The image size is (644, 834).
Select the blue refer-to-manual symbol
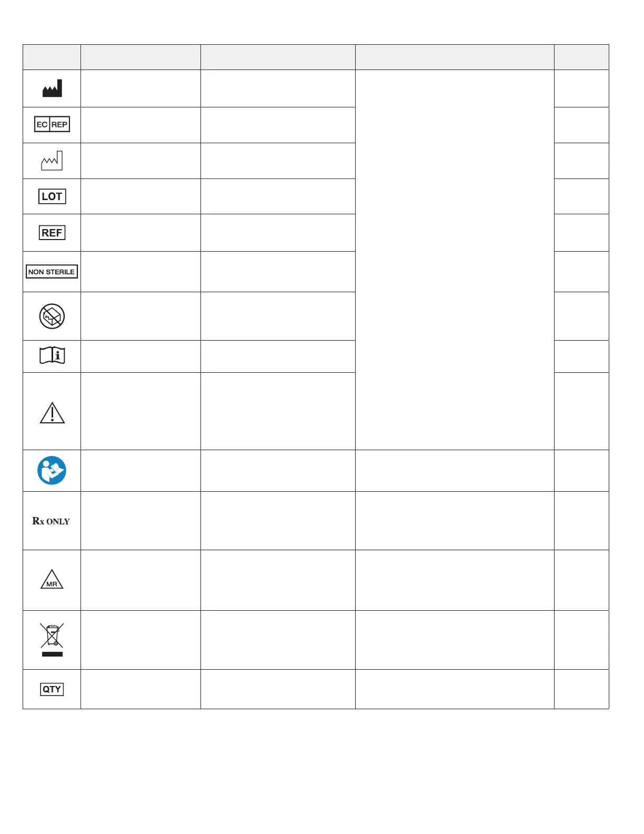click(52, 470)
